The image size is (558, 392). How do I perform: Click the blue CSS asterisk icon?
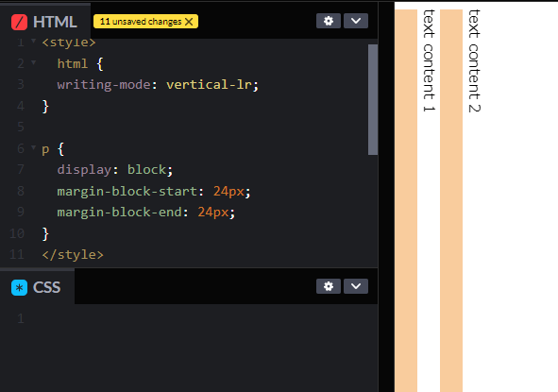pos(19,287)
